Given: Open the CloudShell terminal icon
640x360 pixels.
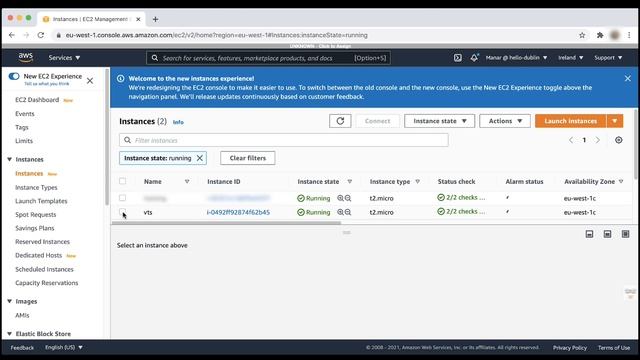Looking at the screenshot, I should coord(458,58).
